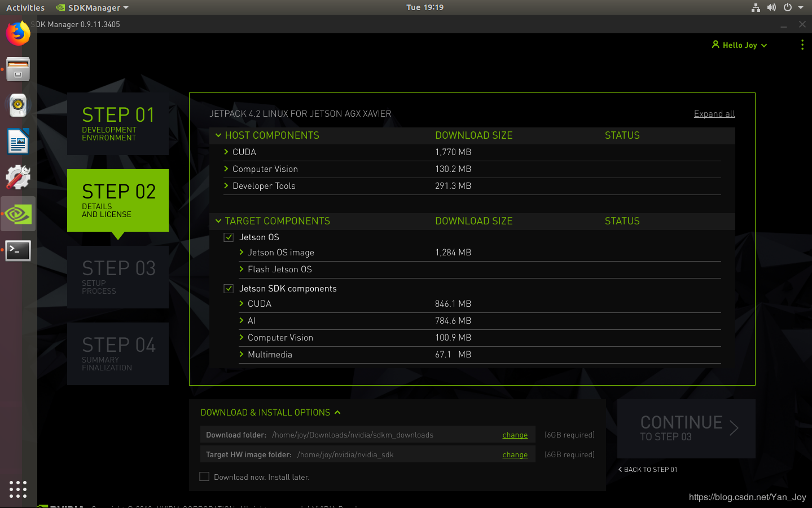This screenshot has height=508, width=812.
Task: Select NVIDIA SDK Manager dock icon
Action: [18, 214]
